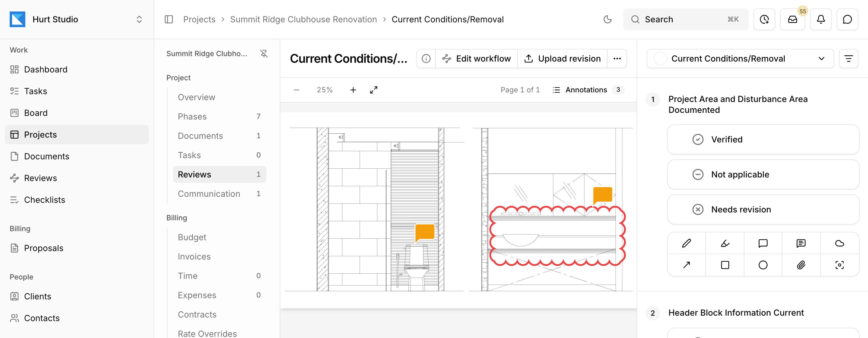The width and height of the screenshot is (868, 338).
Task: Open the timer clock icon
Action: [764, 19]
